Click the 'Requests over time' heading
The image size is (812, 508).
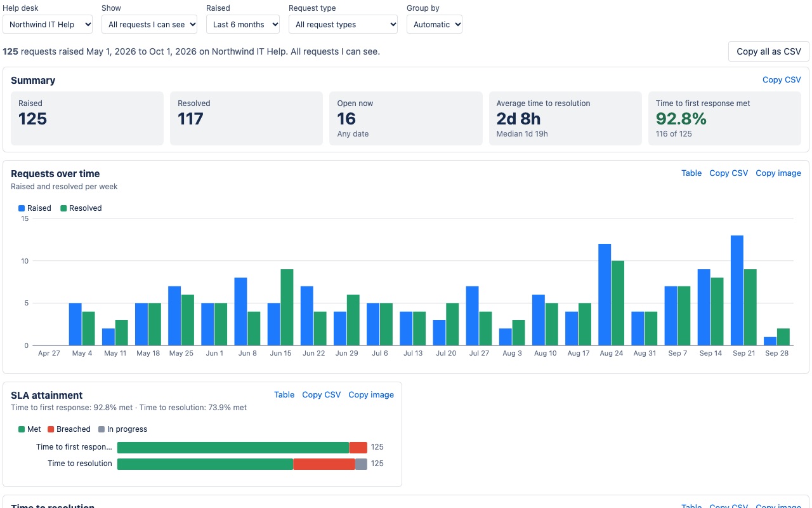tap(55, 173)
